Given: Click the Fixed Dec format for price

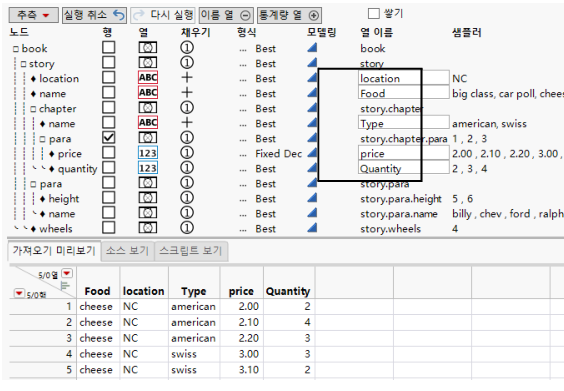Looking at the screenshot, I should coord(279,154).
